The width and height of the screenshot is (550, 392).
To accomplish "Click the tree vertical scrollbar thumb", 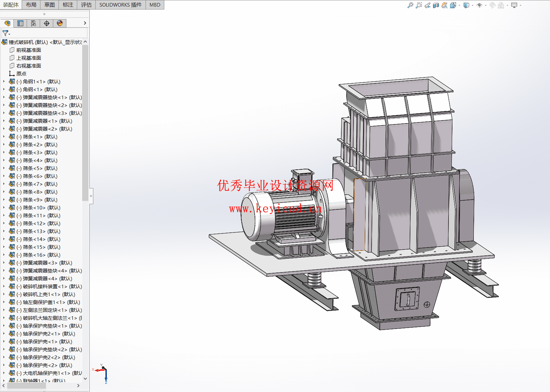I will tap(85, 123).
